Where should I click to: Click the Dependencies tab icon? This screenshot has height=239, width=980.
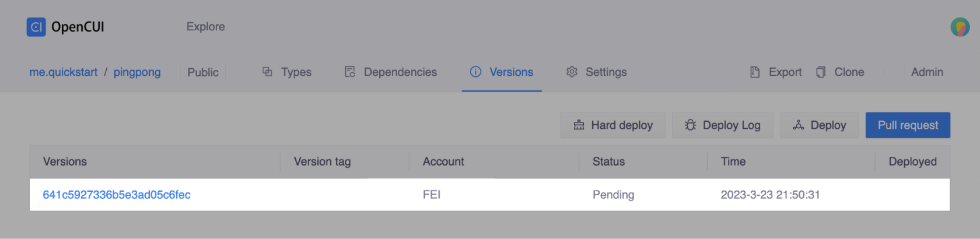[x=350, y=72]
